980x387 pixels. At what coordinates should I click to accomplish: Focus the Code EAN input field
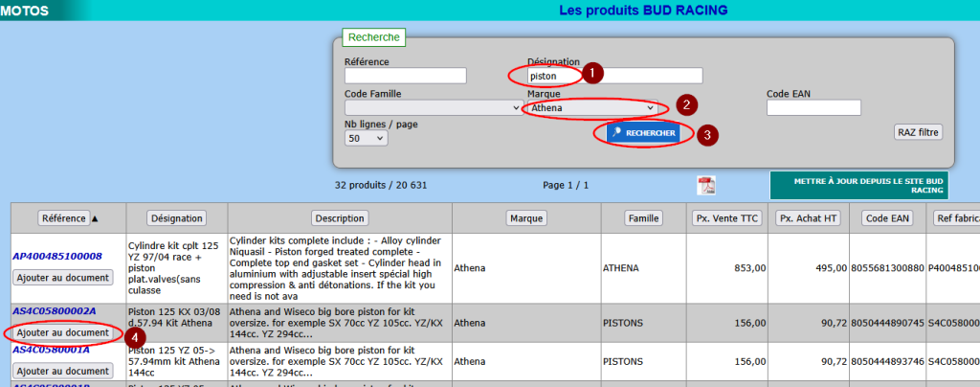click(813, 107)
